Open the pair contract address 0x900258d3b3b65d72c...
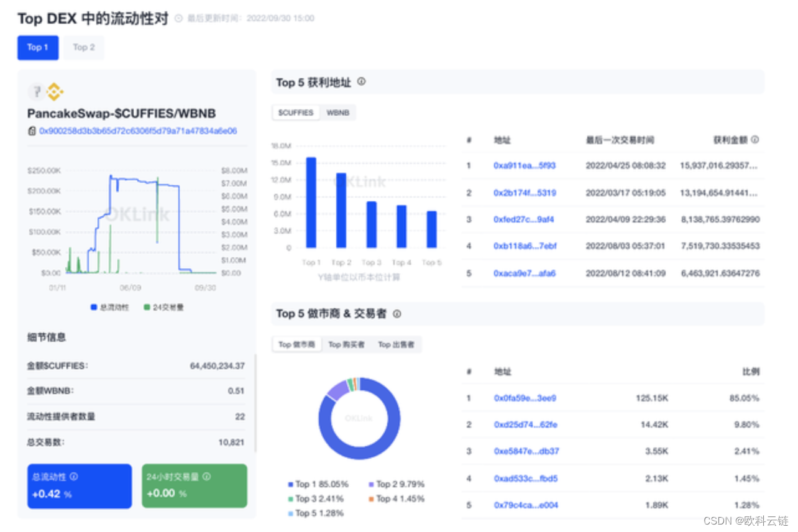798x532 pixels. point(138,131)
